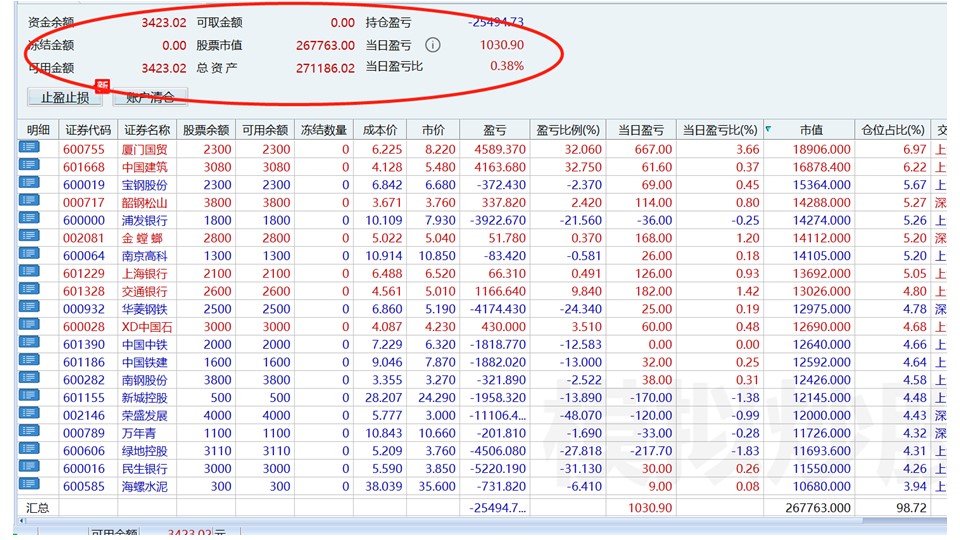Select stock code 601668
This screenshot has width=960, height=540.
click(x=84, y=167)
